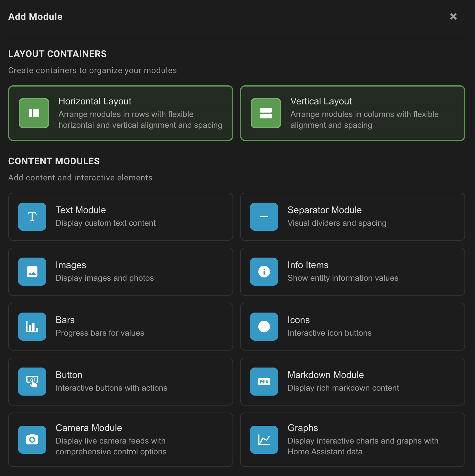Choose the Horizontal Layout container
The height and width of the screenshot is (476, 475).
coord(120,113)
